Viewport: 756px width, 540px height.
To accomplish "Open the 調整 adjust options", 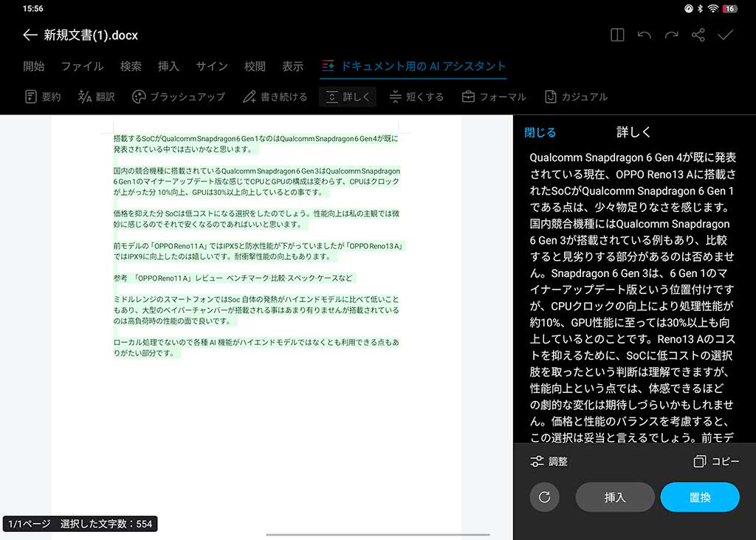I will click(549, 462).
